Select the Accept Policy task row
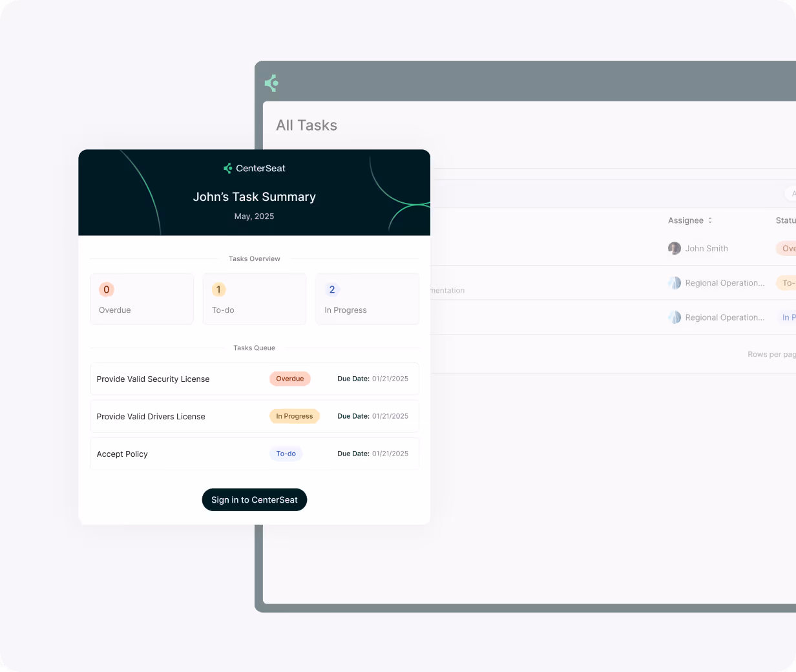The height and width of the screenshot is (672, 796). pyautogui.click(x=255, y=454)
